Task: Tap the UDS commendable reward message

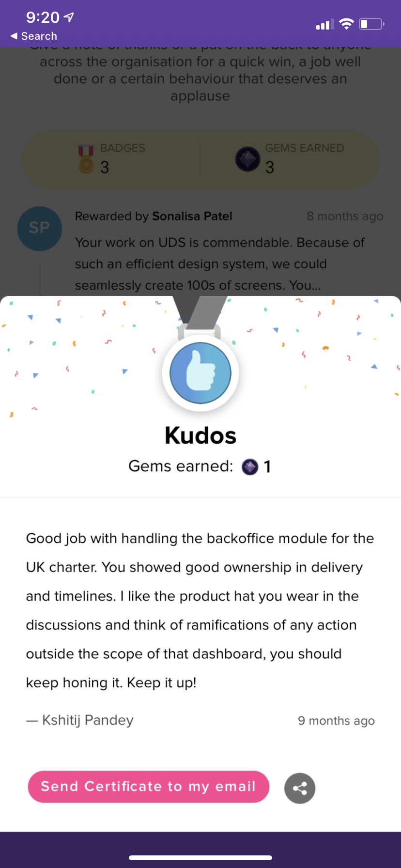Action: coord(220,264)
